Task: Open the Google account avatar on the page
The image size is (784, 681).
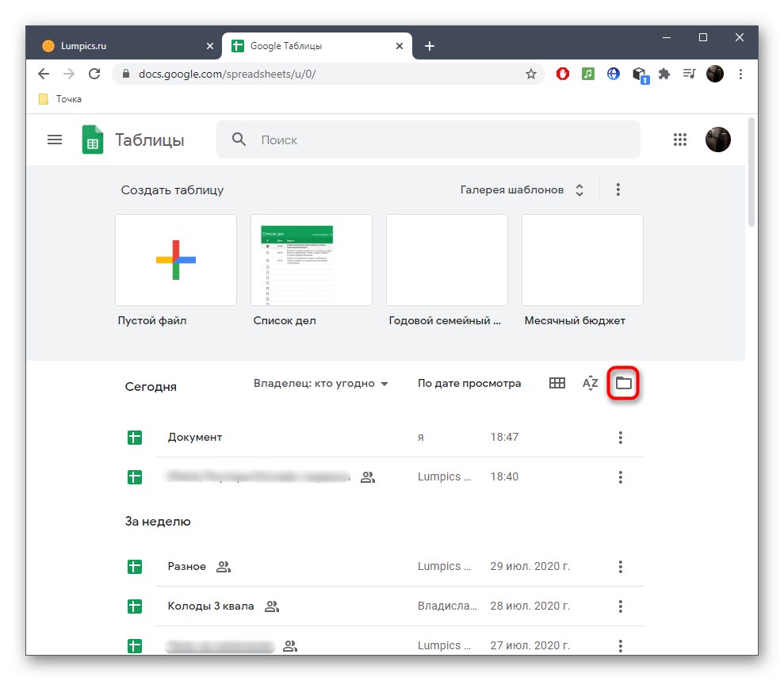Action: click(717, 140)
